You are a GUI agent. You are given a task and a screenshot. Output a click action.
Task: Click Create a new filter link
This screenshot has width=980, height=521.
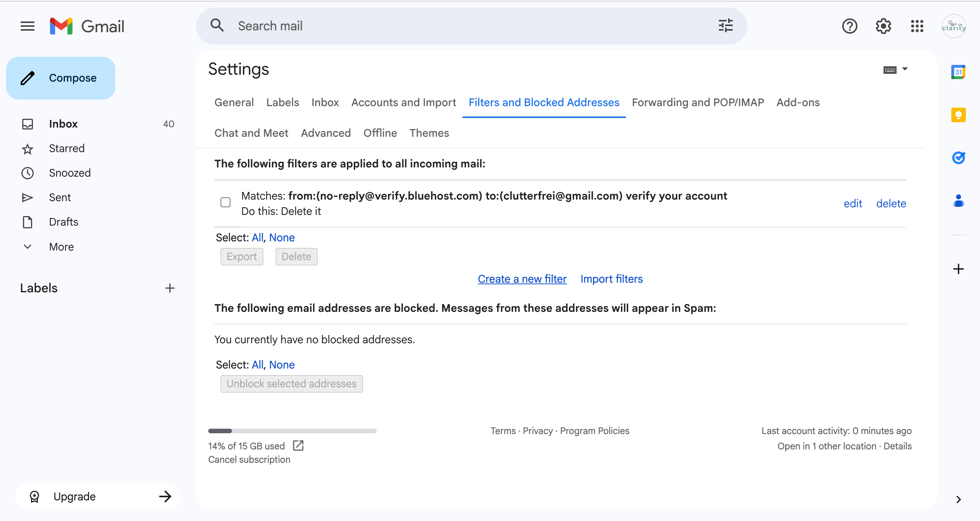pyautogui.click(x=522, y=279)
